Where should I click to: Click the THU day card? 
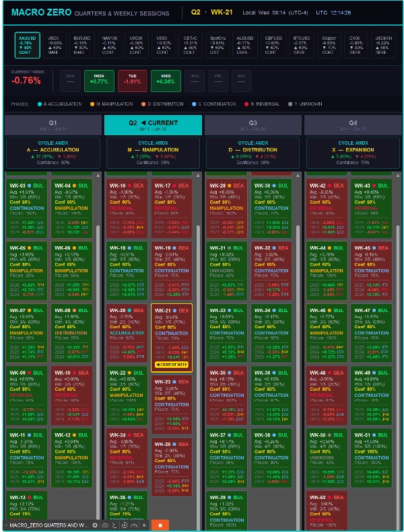point(195,81)
